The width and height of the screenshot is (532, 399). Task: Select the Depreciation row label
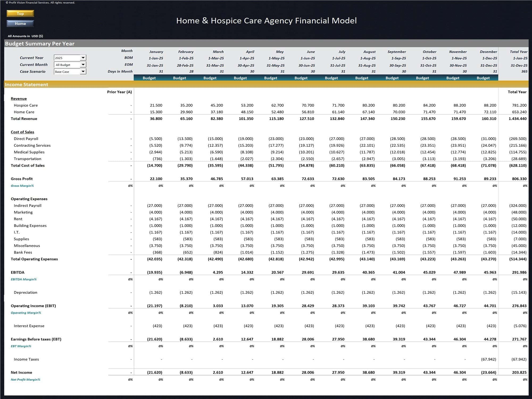(26, 292)
